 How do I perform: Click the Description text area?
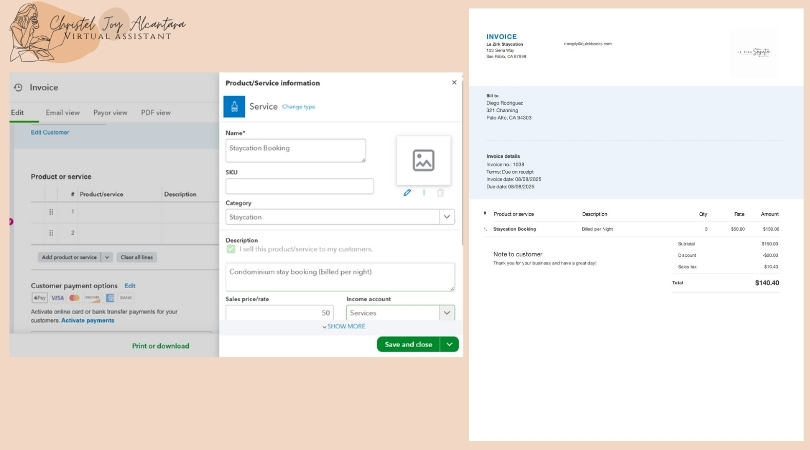point(340,276)
